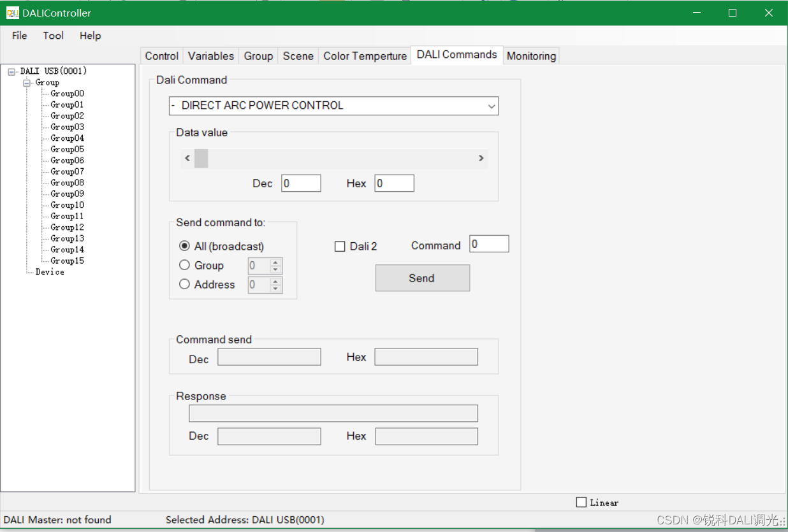Click the Command input field
Screen dimensions: 788x532
tap(488, 243)
